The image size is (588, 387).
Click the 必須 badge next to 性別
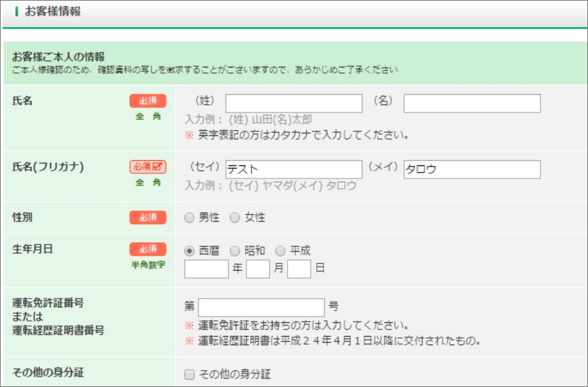[x=148, y=218]
